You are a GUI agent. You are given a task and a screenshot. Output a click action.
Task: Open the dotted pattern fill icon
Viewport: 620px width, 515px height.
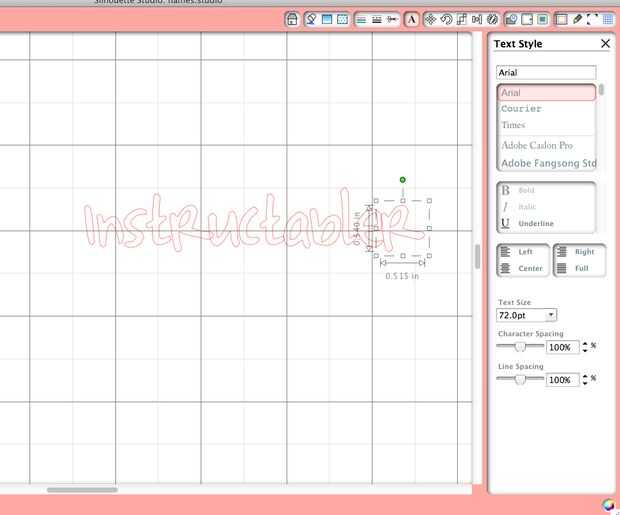(x=342, y=19)
